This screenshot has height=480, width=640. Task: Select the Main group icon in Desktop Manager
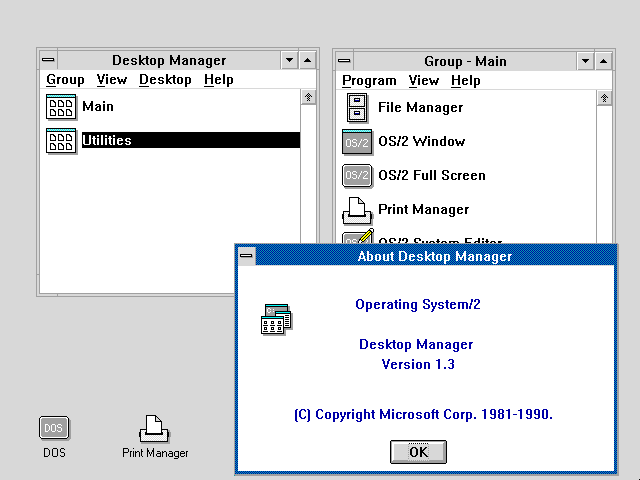pyautogui.click(x=61, y=107)
